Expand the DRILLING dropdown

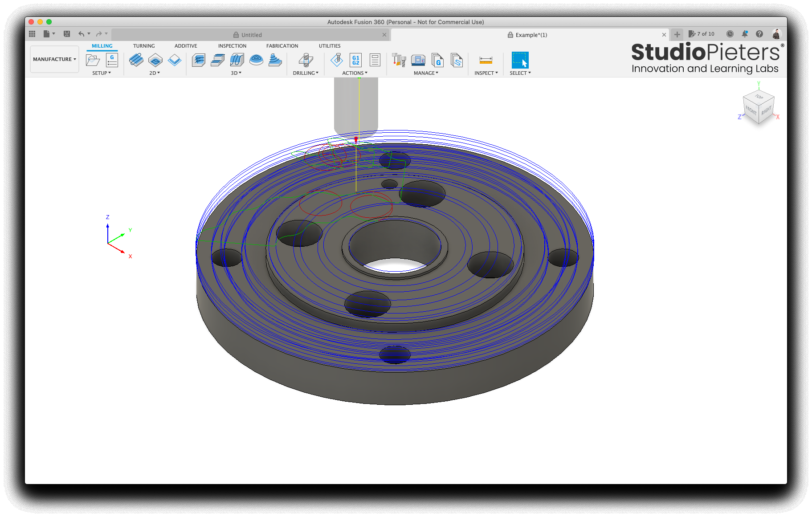pos(306,73)
